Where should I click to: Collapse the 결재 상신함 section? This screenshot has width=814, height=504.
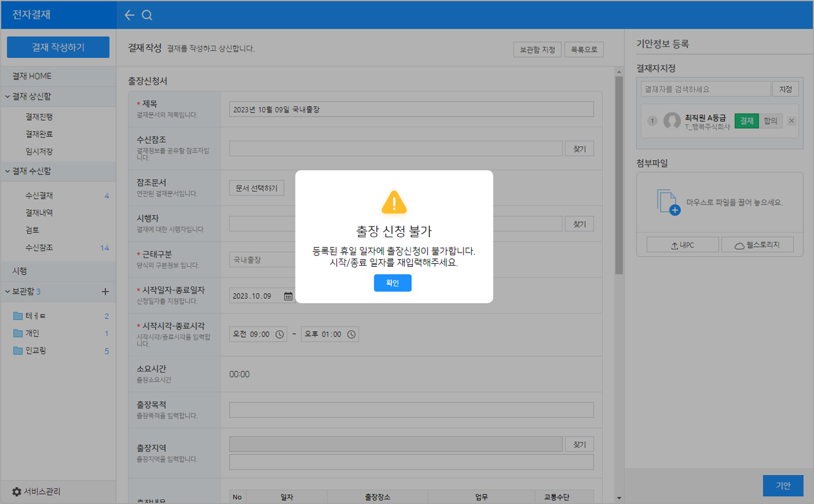pyautogui.click(x=7, y=96)
